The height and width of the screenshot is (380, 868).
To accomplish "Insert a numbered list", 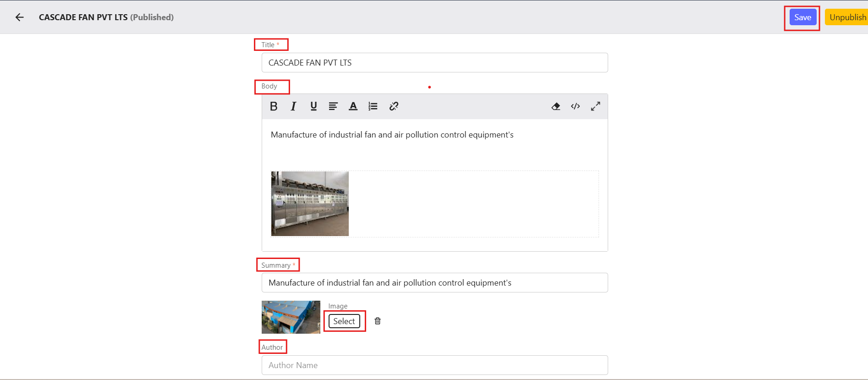I will tap(373, 106).
